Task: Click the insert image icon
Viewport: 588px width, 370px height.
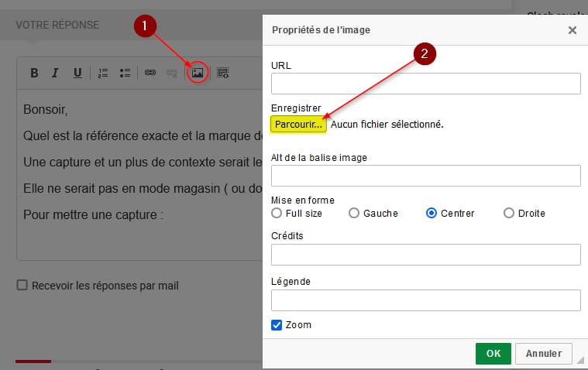Action: click(198, 73)
